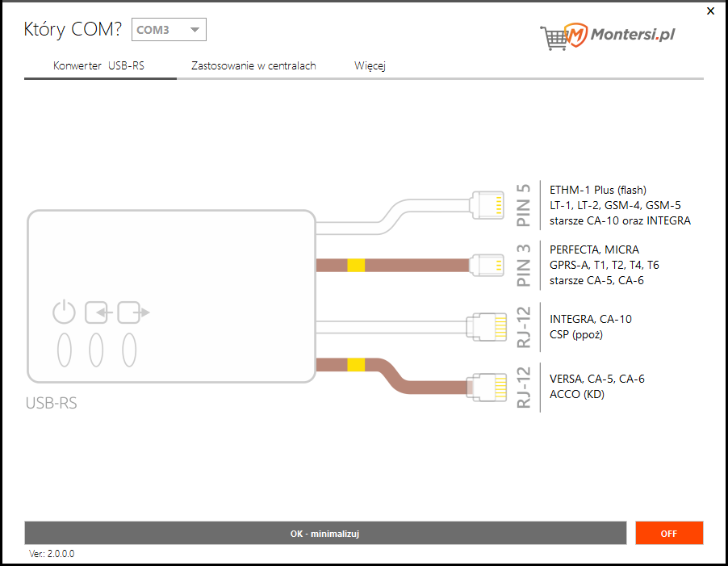The image size is (728, 566).
Task: Select the Więcej tab
Action: click(370, 66)
